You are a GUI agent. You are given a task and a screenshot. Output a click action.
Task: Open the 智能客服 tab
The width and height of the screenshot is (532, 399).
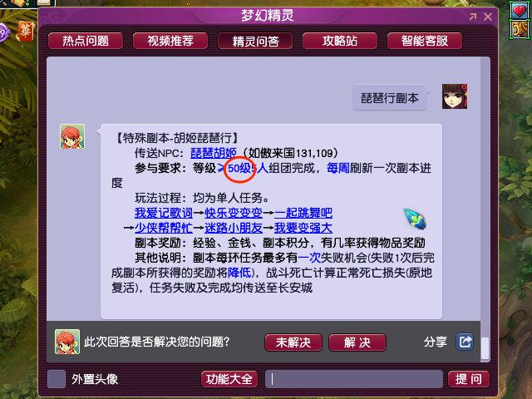pyautogui.click(x=425, y=41)
